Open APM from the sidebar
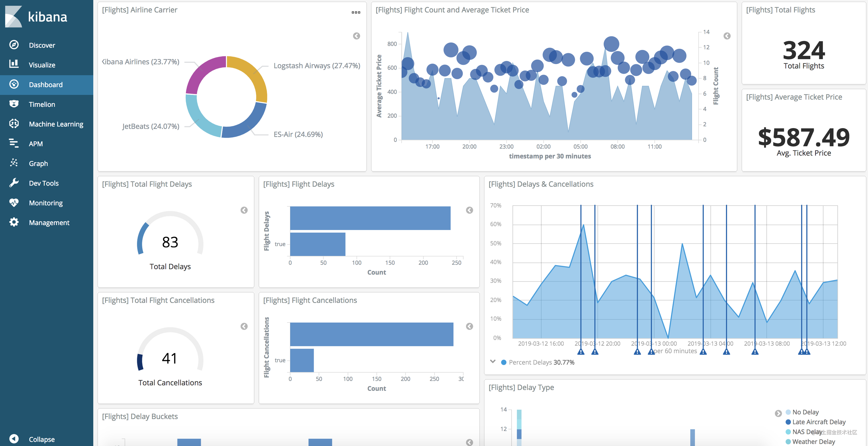868x446 pixels. 36,144
